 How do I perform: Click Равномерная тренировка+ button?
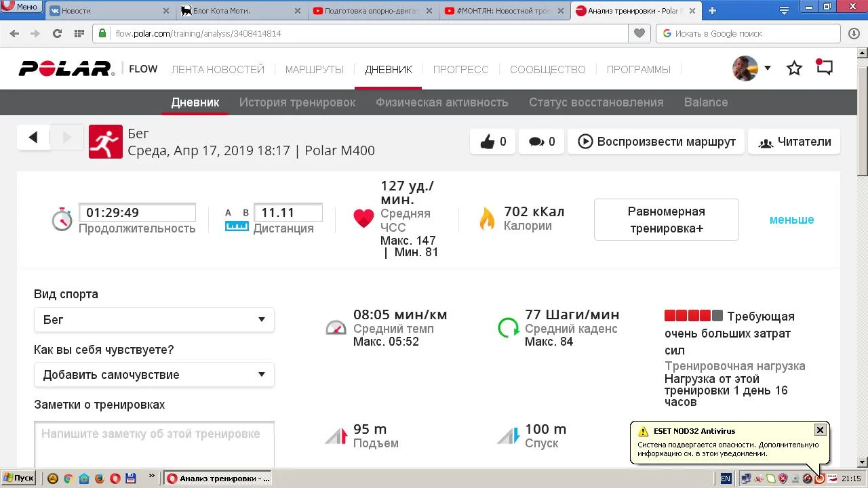pyautogui.click(x=666, y=220)
